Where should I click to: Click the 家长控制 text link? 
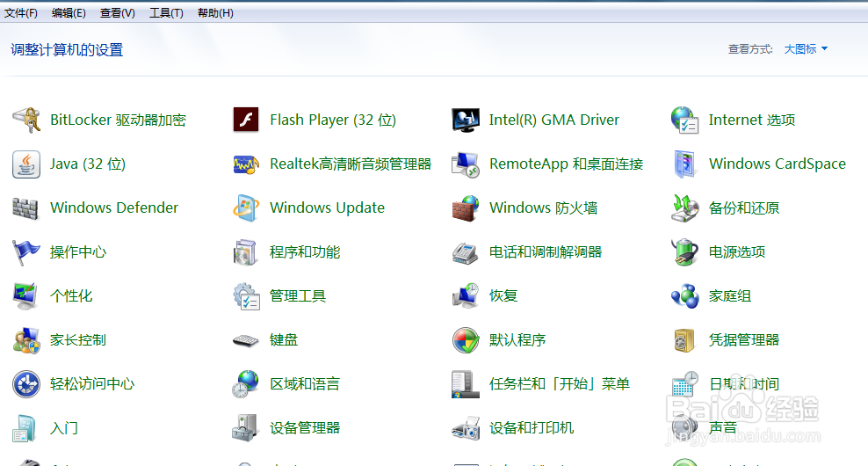(x=78, y=339)
